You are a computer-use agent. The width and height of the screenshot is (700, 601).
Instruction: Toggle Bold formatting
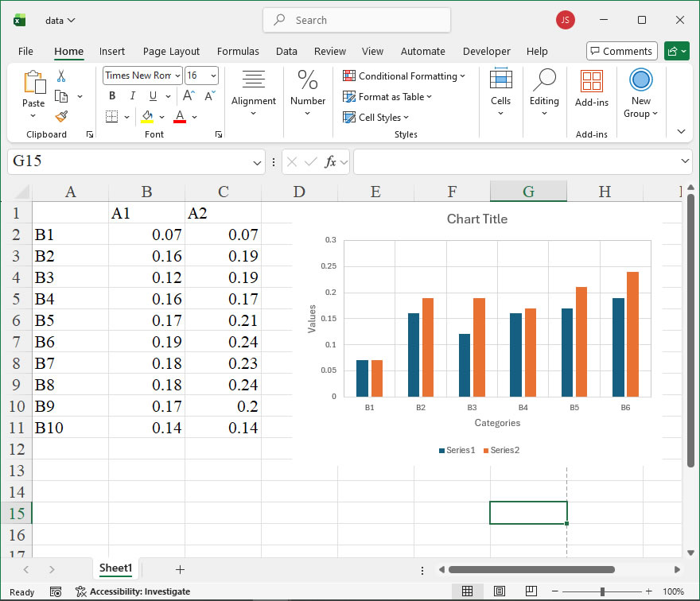[112, 96]
